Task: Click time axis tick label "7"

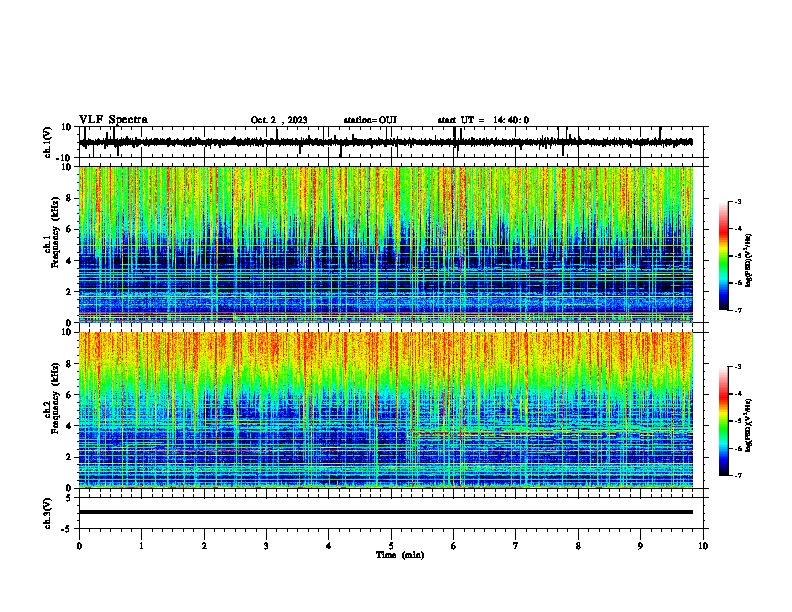Action: pos(516,546)
